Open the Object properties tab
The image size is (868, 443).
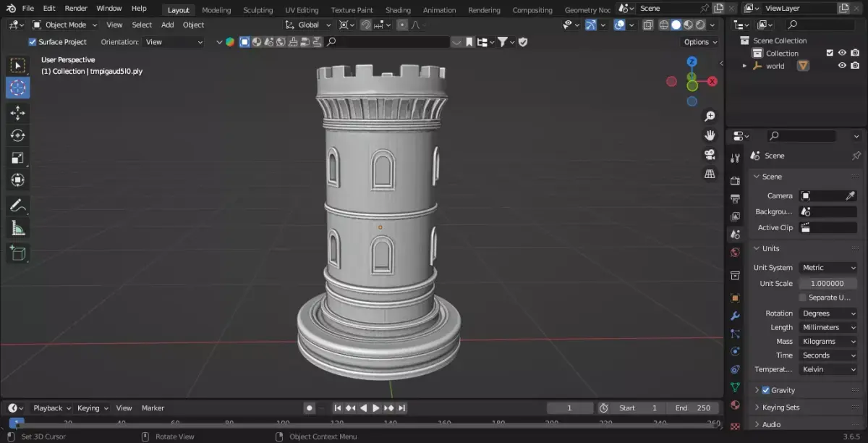(x=735, y=298)
